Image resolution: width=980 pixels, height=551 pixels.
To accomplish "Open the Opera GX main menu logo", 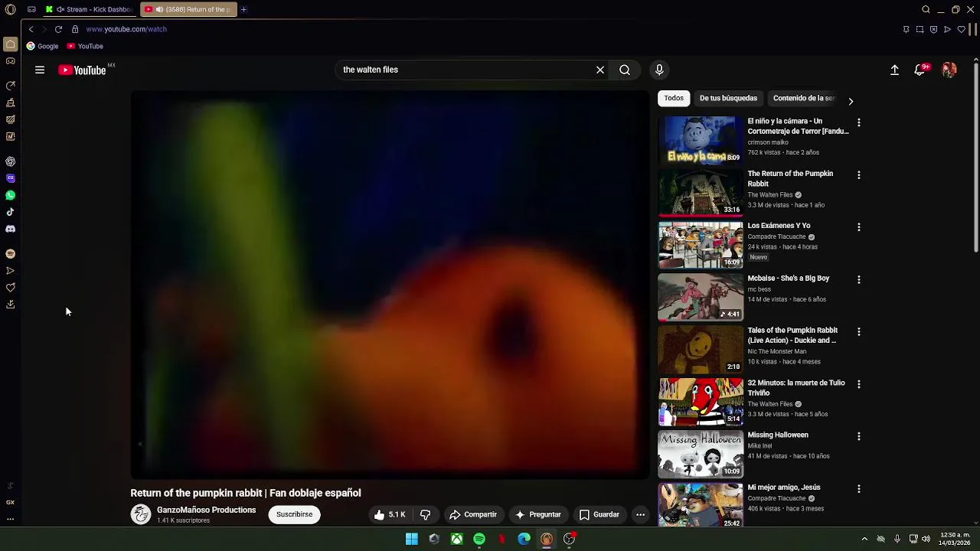I will pos(10,9).
